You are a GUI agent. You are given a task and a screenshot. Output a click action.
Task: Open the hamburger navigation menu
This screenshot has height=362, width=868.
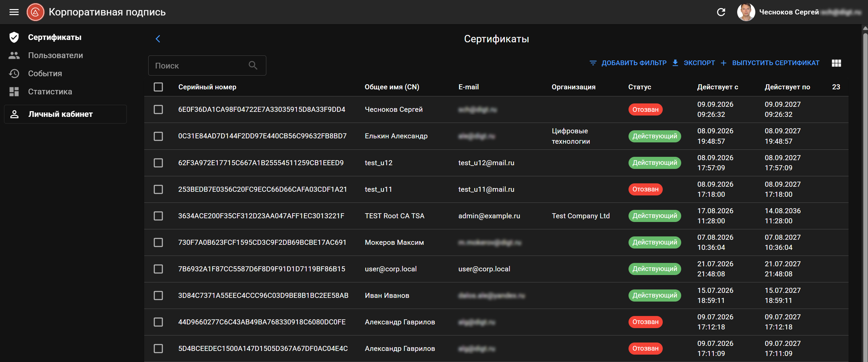click(x=14, y=12)
